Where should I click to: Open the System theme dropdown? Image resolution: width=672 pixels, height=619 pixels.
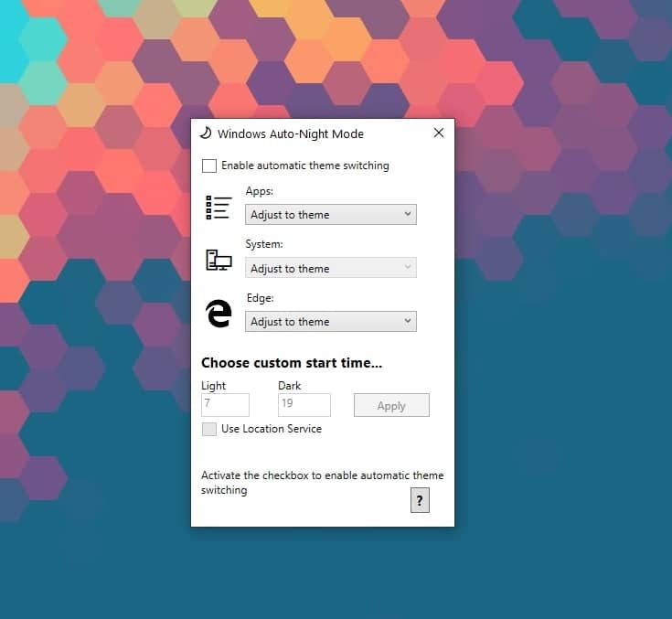tap(330, 268)
